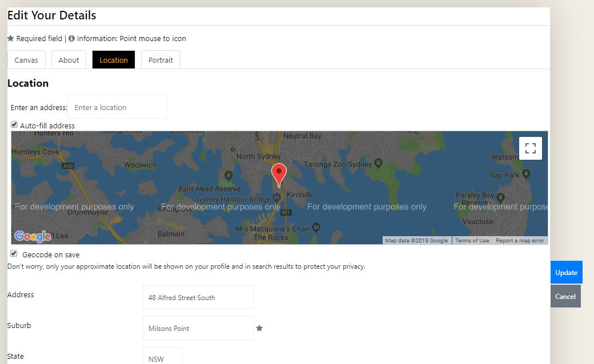Screen dimensions: 594x364
Task: Select the Balls Head Reserve tree marker
Action: [228, 176]
